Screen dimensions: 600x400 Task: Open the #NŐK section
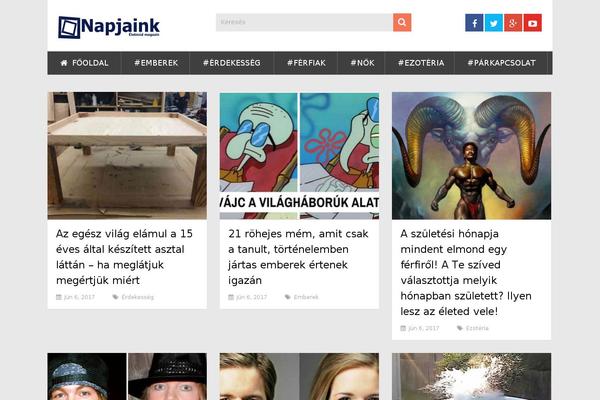coord(362,63)
